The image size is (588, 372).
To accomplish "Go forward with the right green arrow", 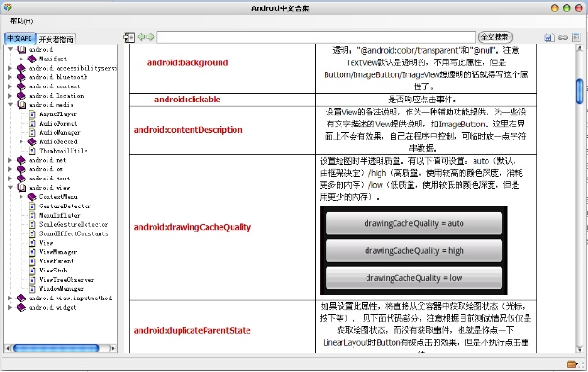I will point(151,37).
